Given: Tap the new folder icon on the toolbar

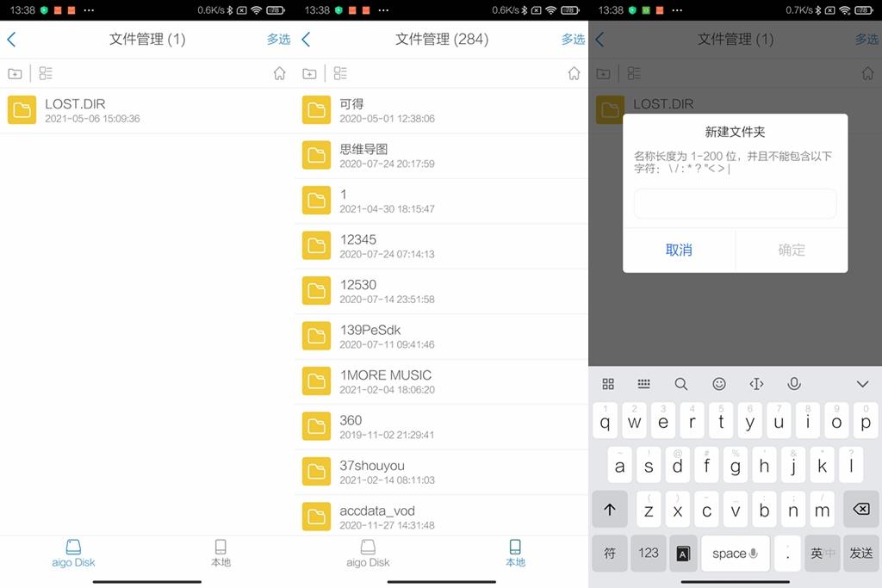Looking at the screenshot, I should click(x=15, y=73).
